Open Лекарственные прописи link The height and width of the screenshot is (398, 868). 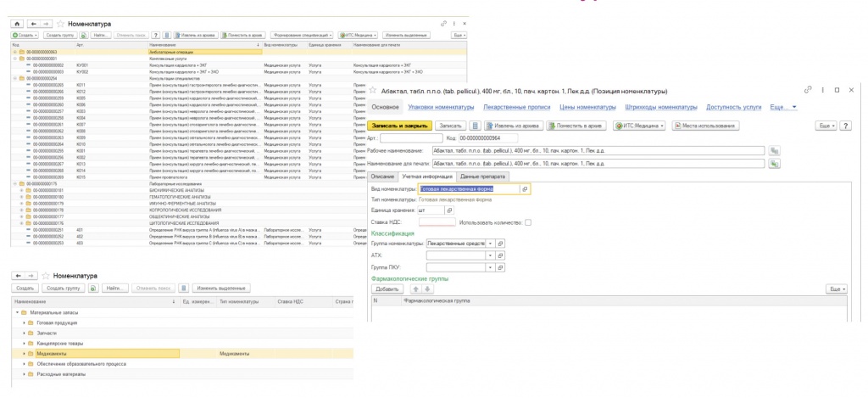[516, 107]
